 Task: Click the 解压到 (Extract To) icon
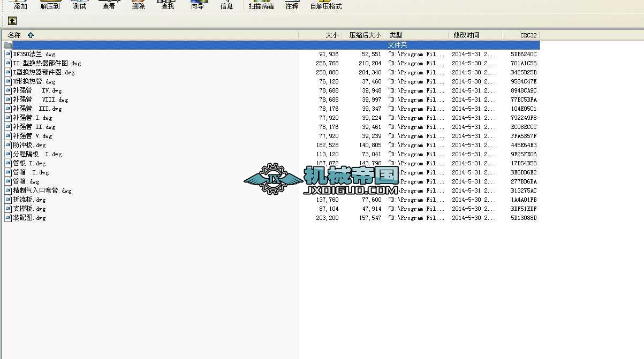coord(49,5)
